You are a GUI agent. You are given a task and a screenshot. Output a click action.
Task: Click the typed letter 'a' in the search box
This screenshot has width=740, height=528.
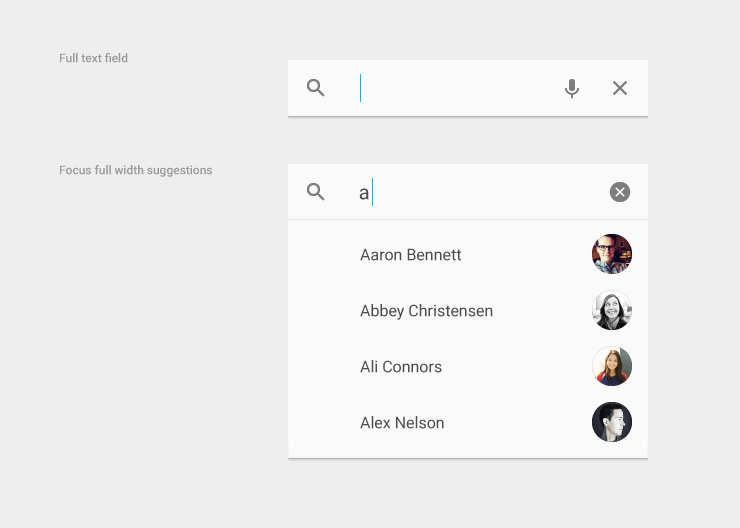pyautogui.click(x=364, y=193)
